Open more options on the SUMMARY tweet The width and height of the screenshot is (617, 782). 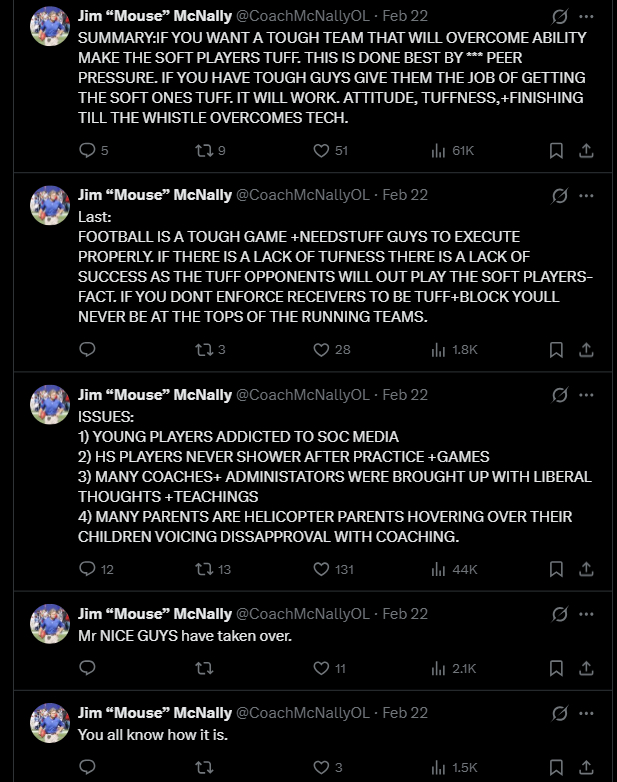pos(587,17)
